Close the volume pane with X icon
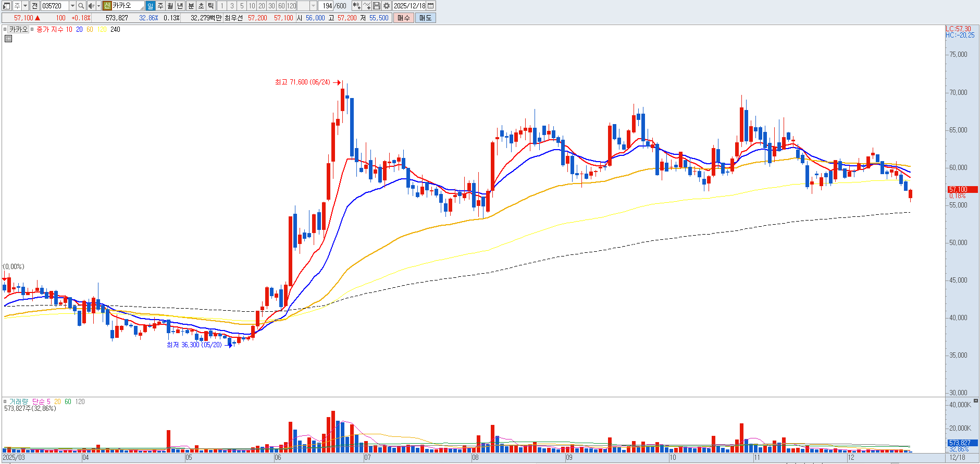980x464 pixels. pos(976,400)
